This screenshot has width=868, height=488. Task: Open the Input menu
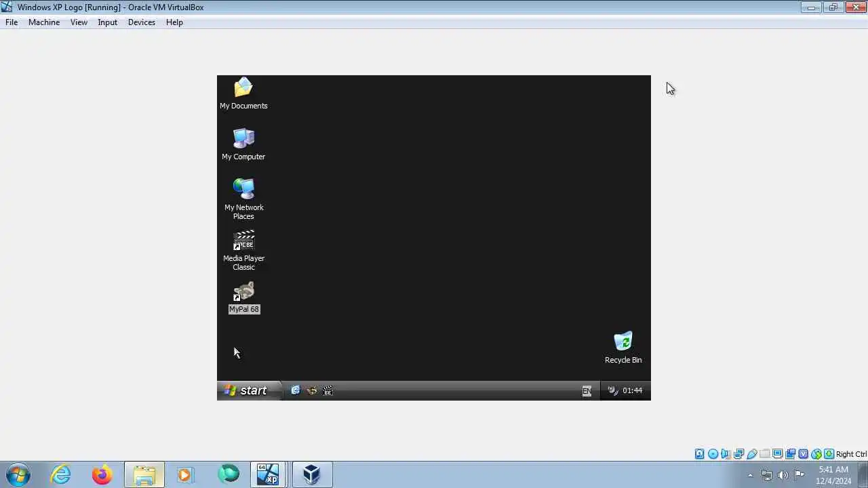click(107, 22)
